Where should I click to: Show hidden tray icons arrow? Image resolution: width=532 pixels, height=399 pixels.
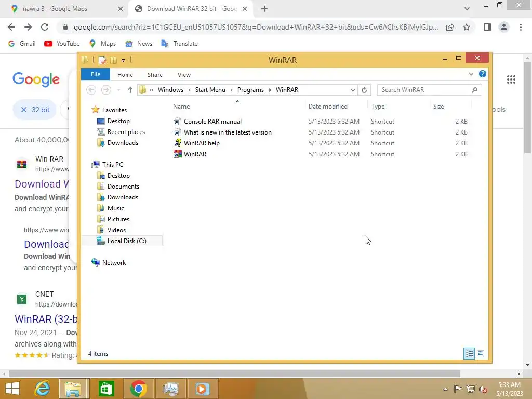[x=445, y=389]
